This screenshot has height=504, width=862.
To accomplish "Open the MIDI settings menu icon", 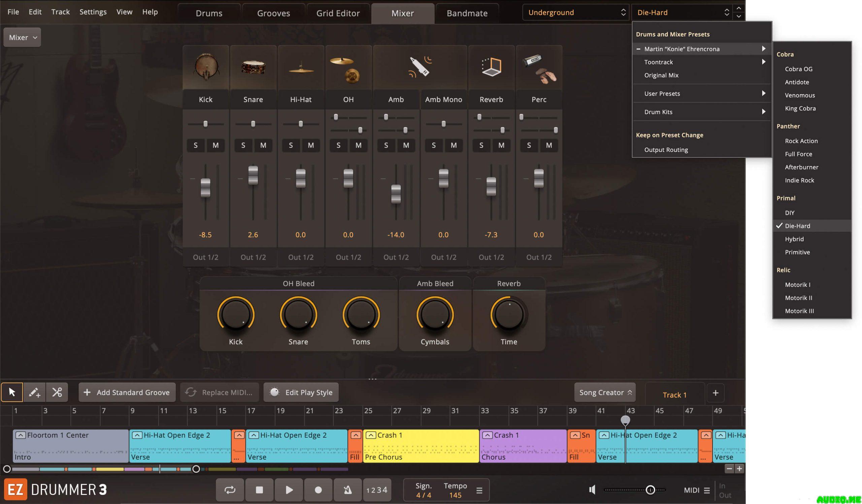I will point(707,490).
